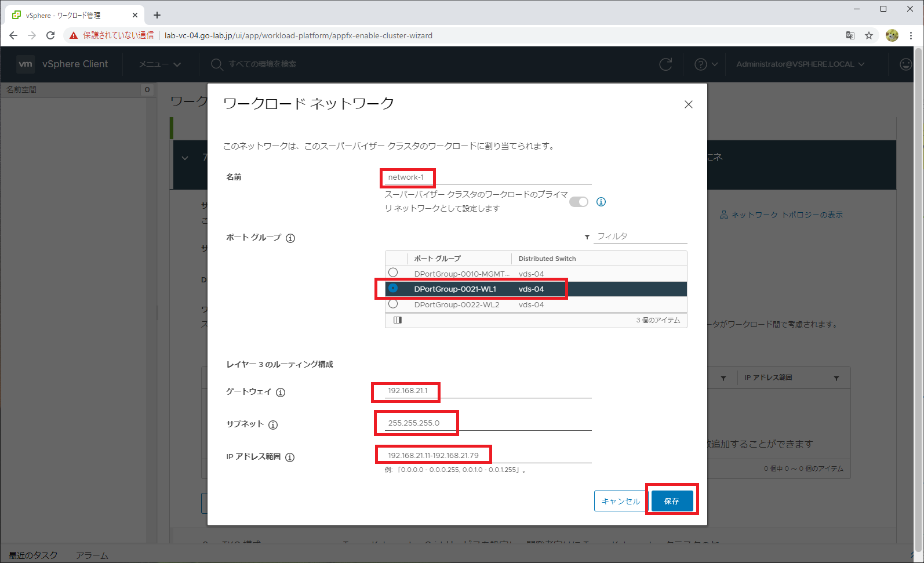Screen dimensions: 924x563
Task: Collapse the wizard step chevron behind dialog
Action: [185, 158]
